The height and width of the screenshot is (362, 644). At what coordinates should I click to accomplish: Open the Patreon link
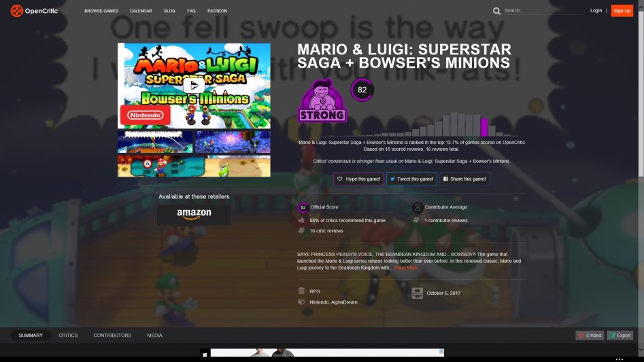pyautogui.click(x=217, y=11)
